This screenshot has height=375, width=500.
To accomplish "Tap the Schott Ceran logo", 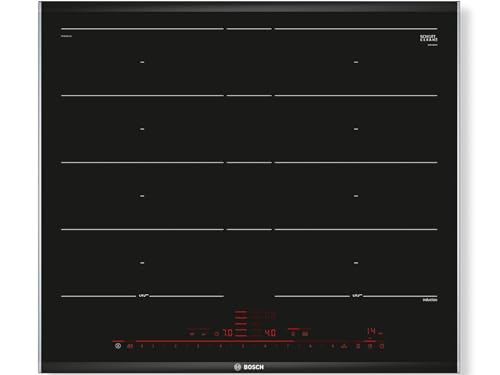I will [x=429, y=38].
